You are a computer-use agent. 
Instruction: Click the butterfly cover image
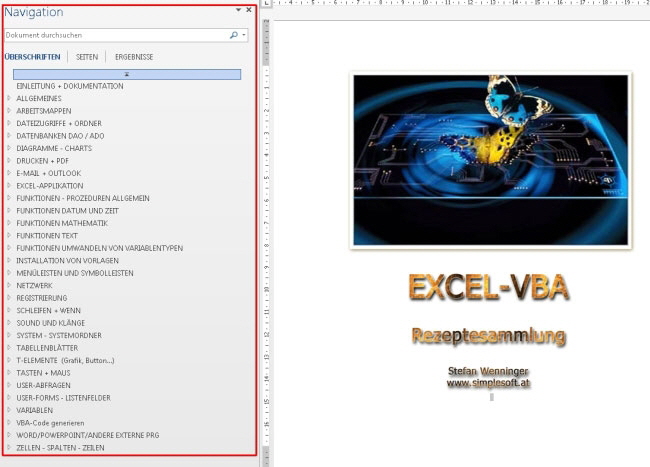click(490, 160)
